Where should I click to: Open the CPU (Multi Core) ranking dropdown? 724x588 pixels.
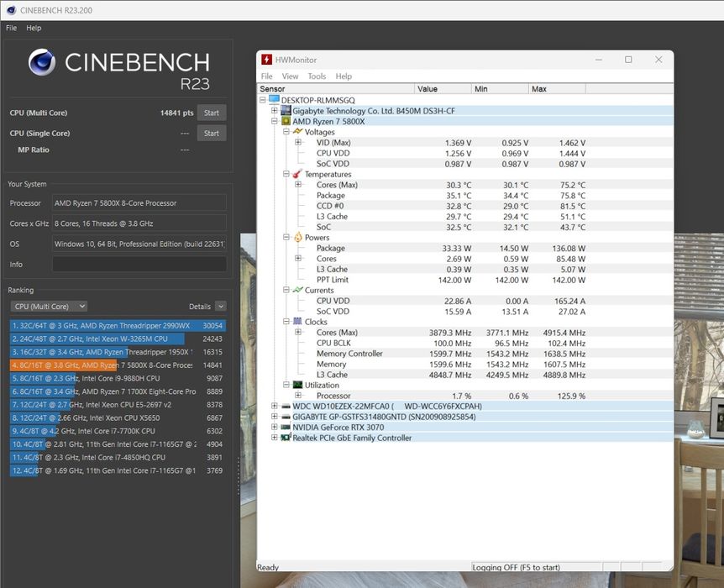click(49, 307)
